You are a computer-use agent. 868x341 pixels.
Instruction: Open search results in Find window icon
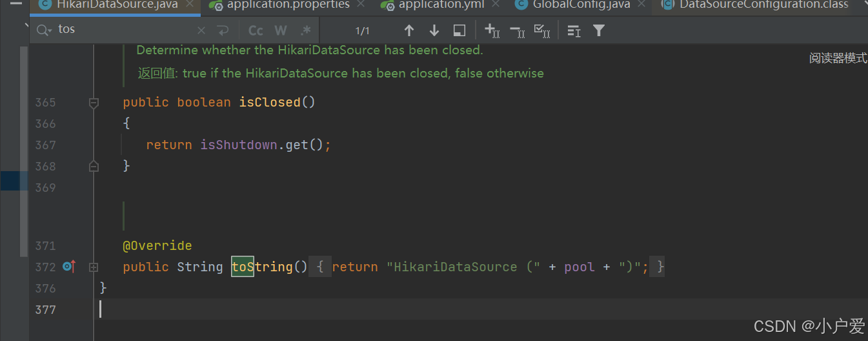[574, 30]
